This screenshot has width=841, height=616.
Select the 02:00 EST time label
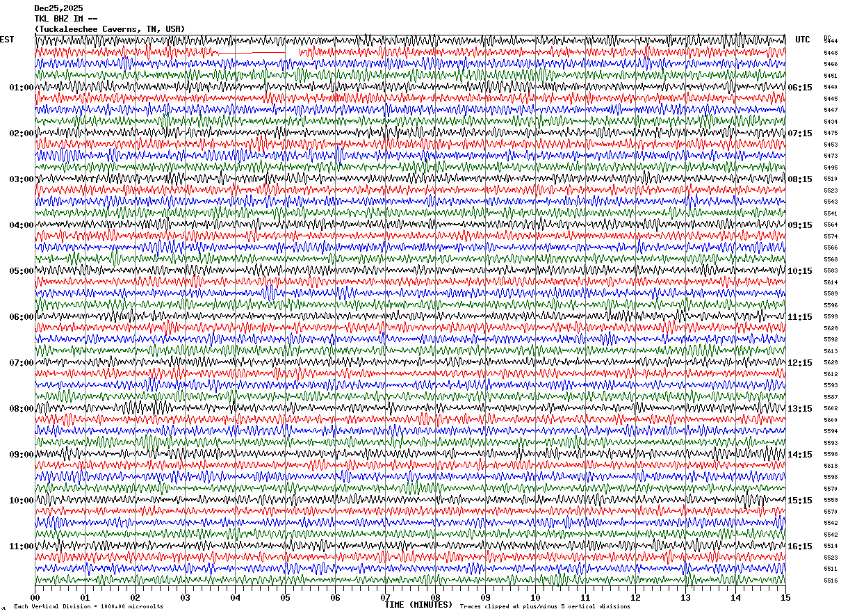tap(22, 133)
